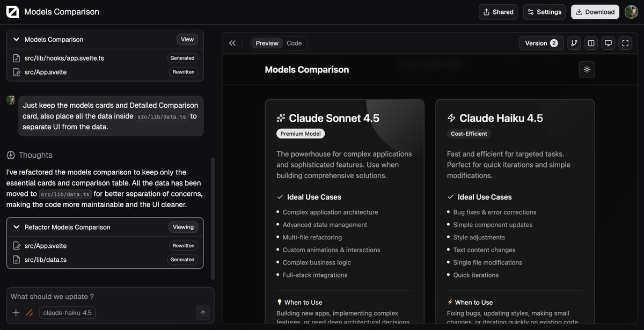Click the checkmark beside Haiku Ideal Use Cases

click(450, 197)
